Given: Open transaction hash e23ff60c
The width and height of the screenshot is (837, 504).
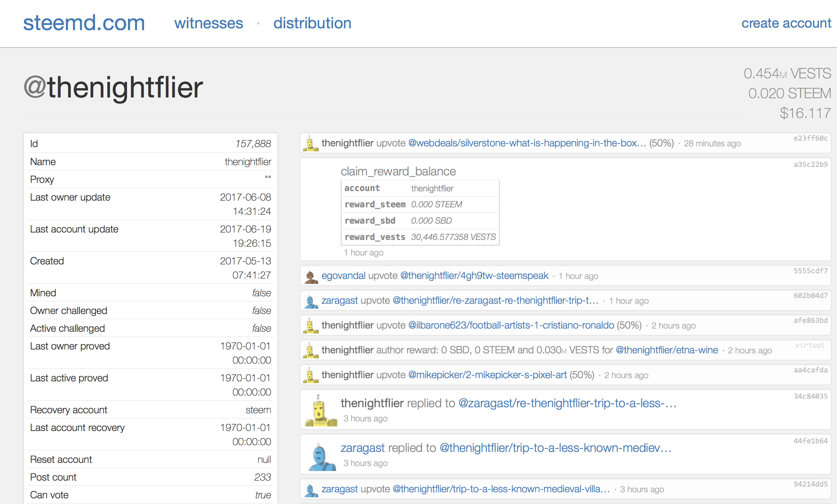Looking at the screenshot, I should coord(810,138).
